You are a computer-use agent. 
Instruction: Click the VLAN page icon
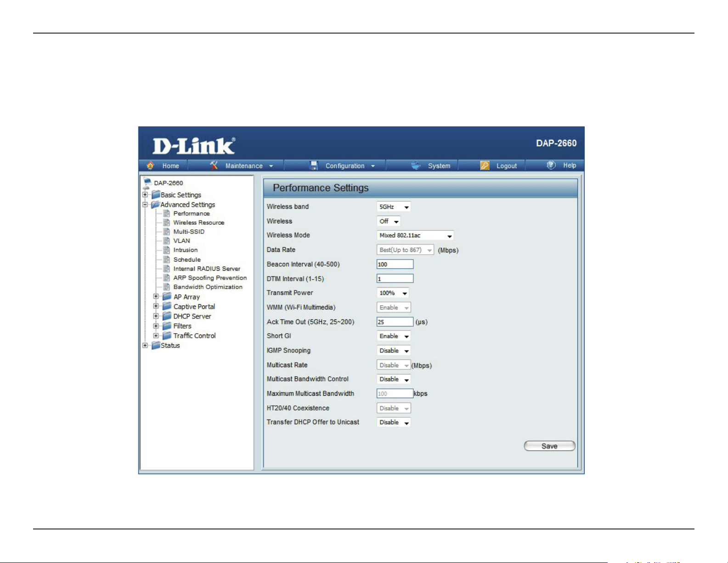pos(167,241)
